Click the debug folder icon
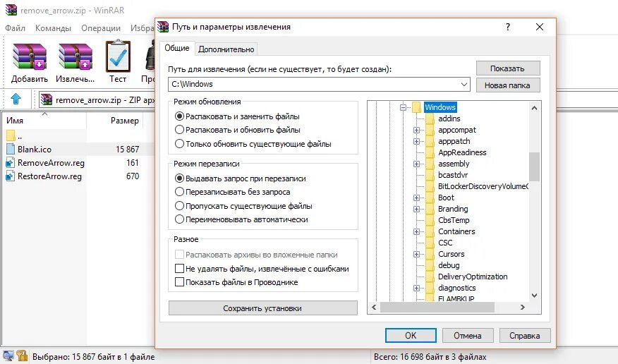The image size is (618, 364). [430, 265]
